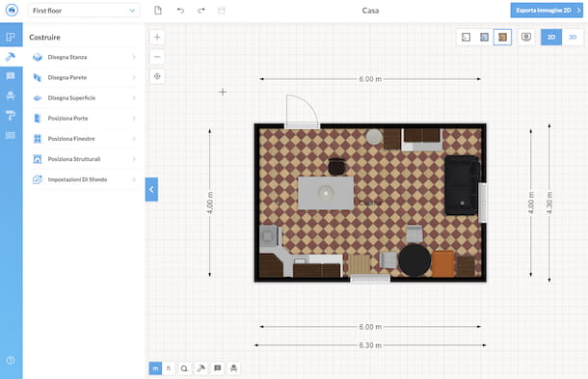Expand the Disegna Stanza chevron
The width and height of the screenshot is (588, 379).
[134, 57]
